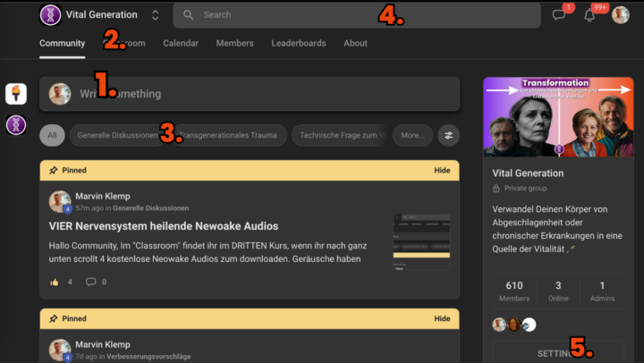Screen dimensions: 644x363
Task: Click the user profile avatar in header
Action: pyautogui.click(x=620, y=15)
